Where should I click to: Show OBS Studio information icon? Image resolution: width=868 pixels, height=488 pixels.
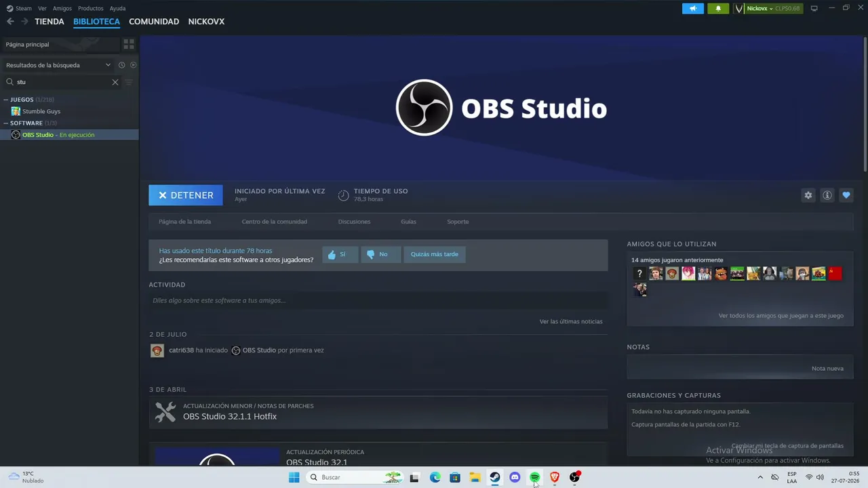tap(827, 195)
